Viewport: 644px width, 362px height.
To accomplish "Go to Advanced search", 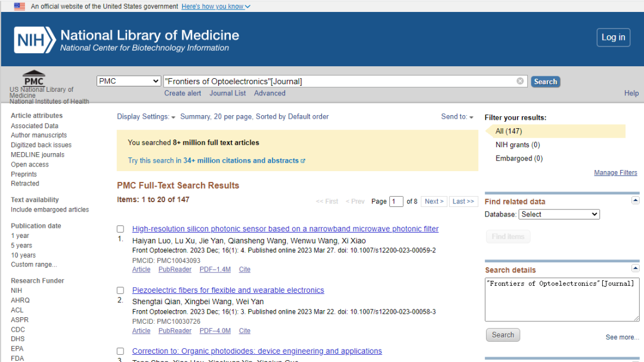I will coord(270,93).
